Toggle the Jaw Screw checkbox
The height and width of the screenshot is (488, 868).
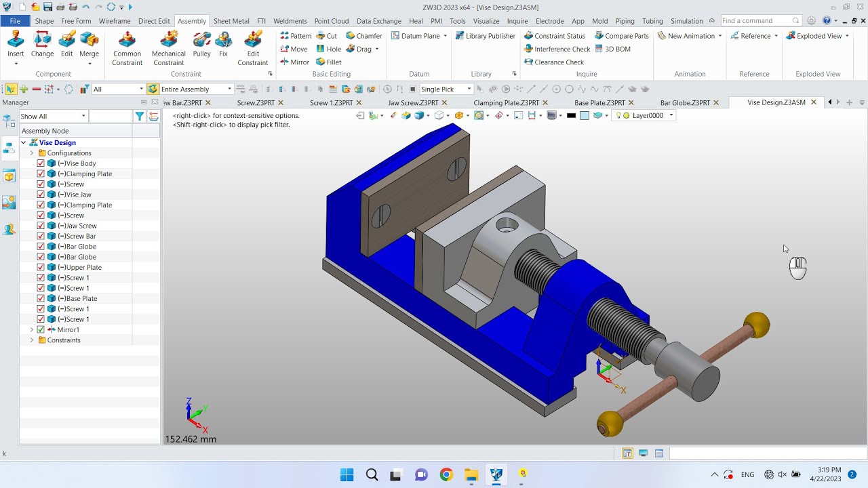tap(41, 226)
